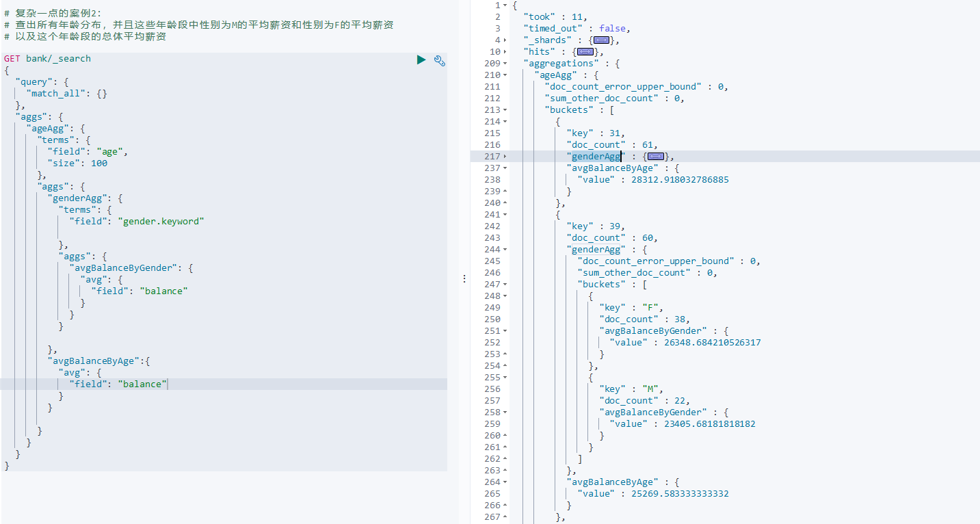Click the panel resize handle between editor and output
The width and height of the screenshot is (980, 524).
[464, 279]
